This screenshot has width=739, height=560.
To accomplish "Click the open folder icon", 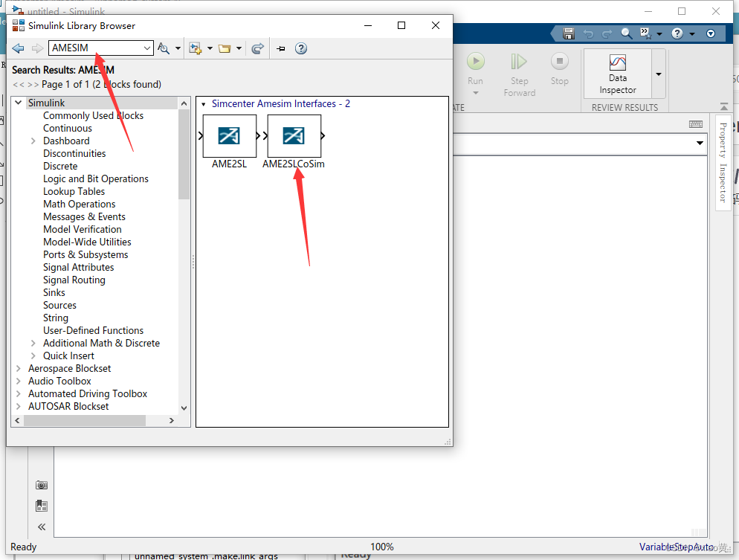I will tap(225, 48).
